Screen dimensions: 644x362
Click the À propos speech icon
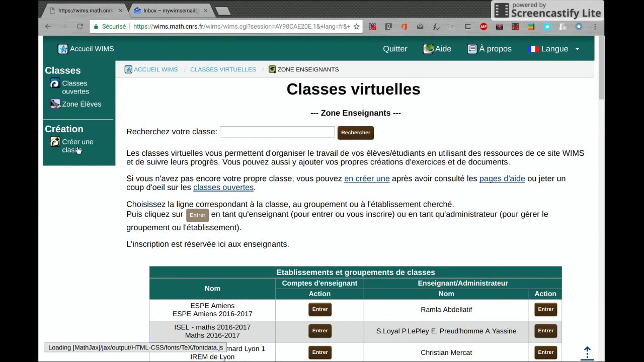[x=472, y=49]
